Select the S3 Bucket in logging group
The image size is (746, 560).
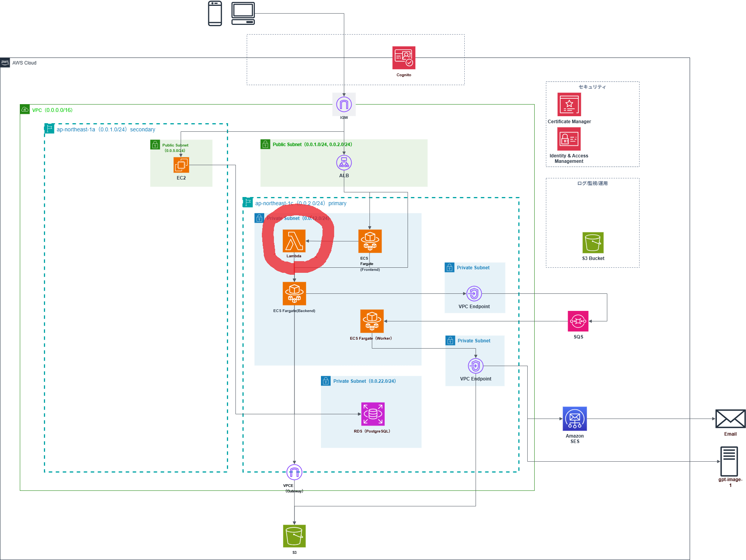pyautogui.click(x=593, y=242)
